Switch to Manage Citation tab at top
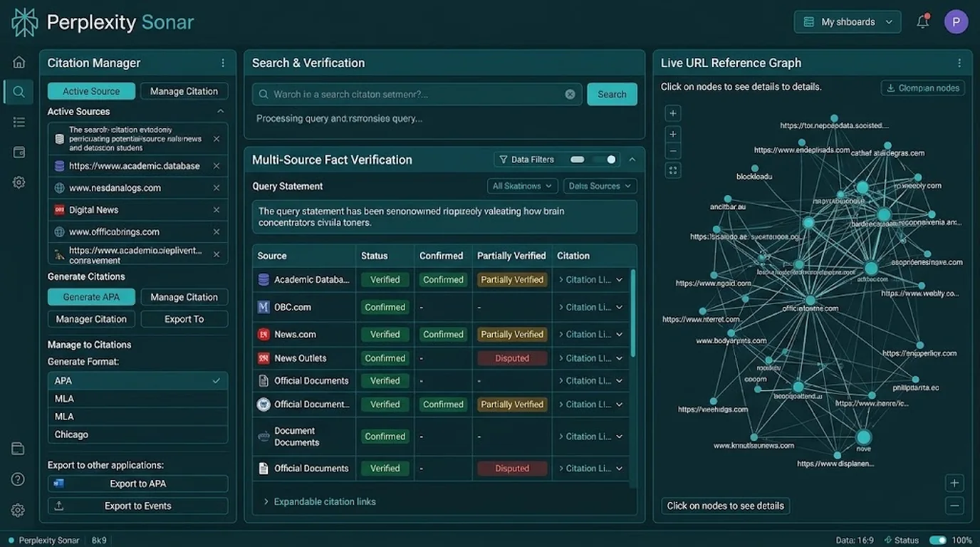Screen dimensions: 980x547 tap(184, 91)
